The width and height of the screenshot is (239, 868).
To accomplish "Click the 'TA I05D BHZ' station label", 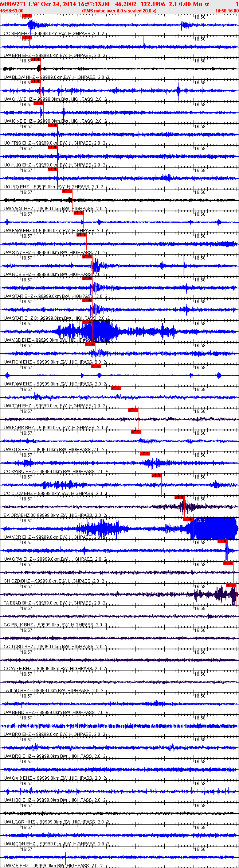I will pos(17,691).
